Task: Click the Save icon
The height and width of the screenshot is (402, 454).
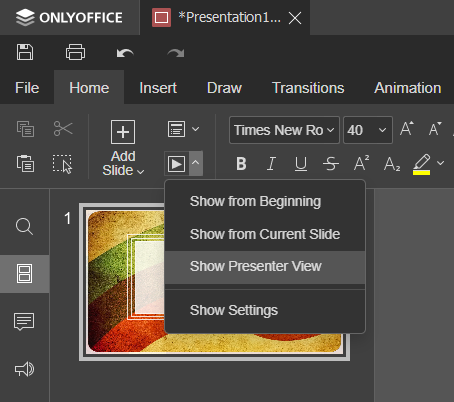Action: pyautogui.click(x=25, y=52)
